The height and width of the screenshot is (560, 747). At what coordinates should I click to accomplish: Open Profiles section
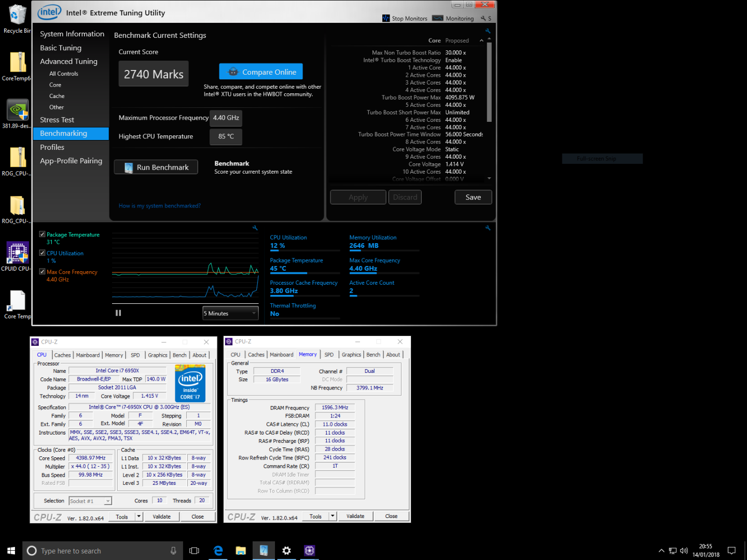(52, 147)
